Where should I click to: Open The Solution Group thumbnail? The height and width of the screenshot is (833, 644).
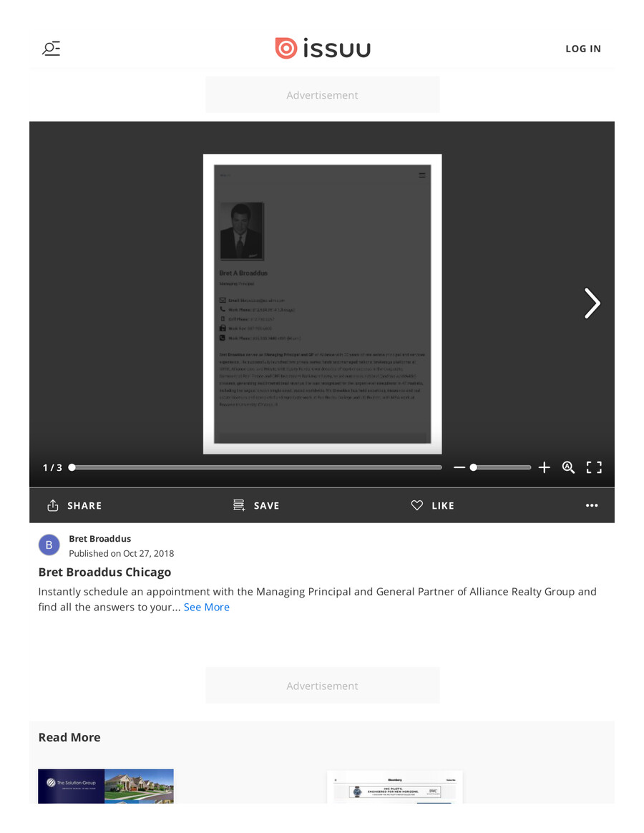coord(106,786)
